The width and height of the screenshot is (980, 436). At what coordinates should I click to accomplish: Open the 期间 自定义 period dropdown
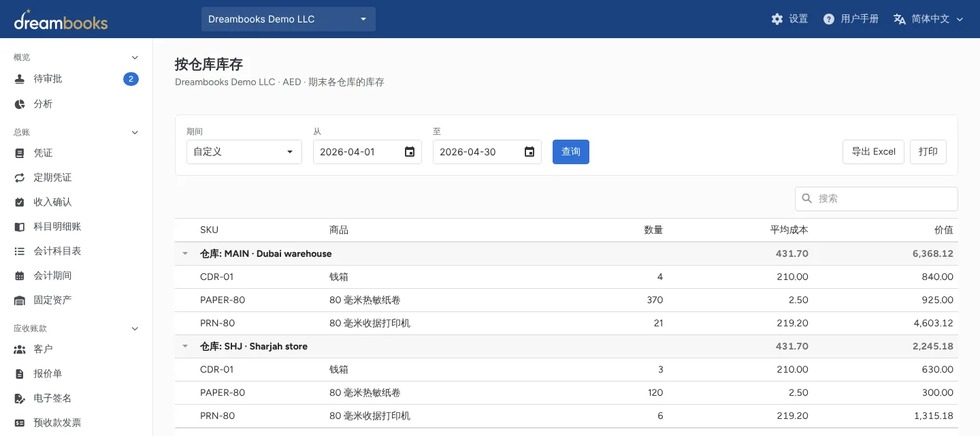[x=244, y=152]
